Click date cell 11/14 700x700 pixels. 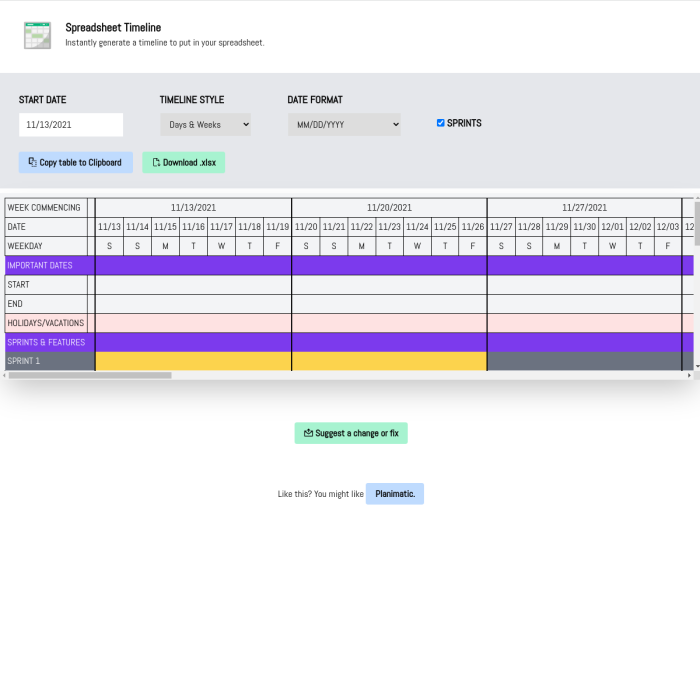click(138, 227)
